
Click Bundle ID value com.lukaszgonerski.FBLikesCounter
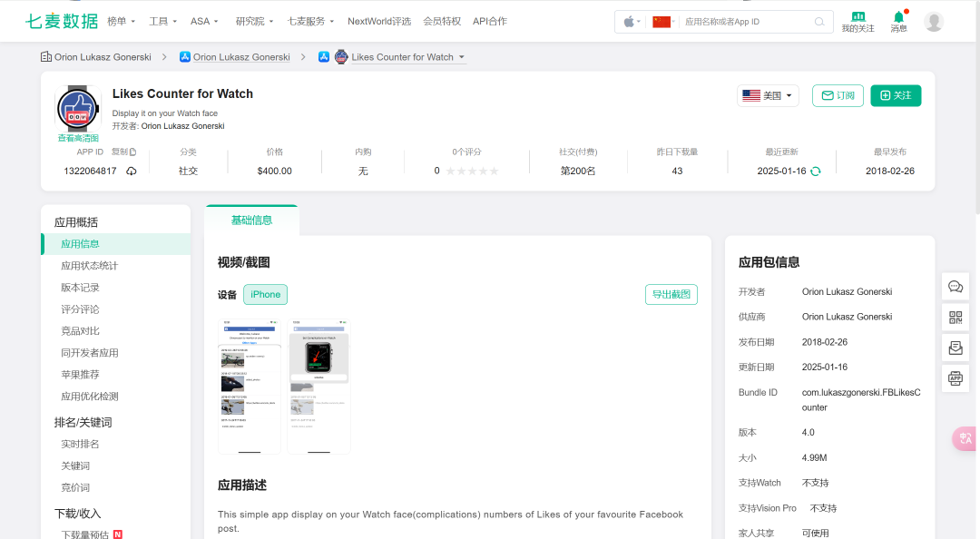861,400
